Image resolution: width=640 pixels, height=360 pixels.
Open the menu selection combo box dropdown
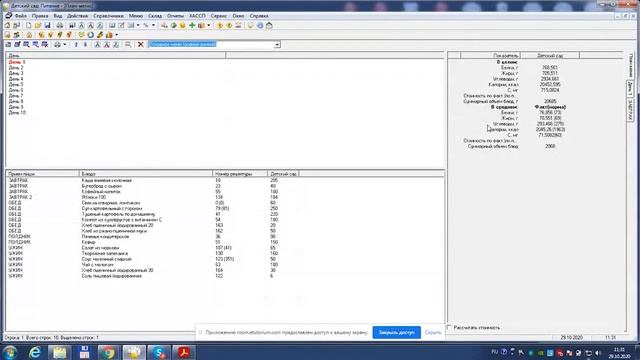277,44
